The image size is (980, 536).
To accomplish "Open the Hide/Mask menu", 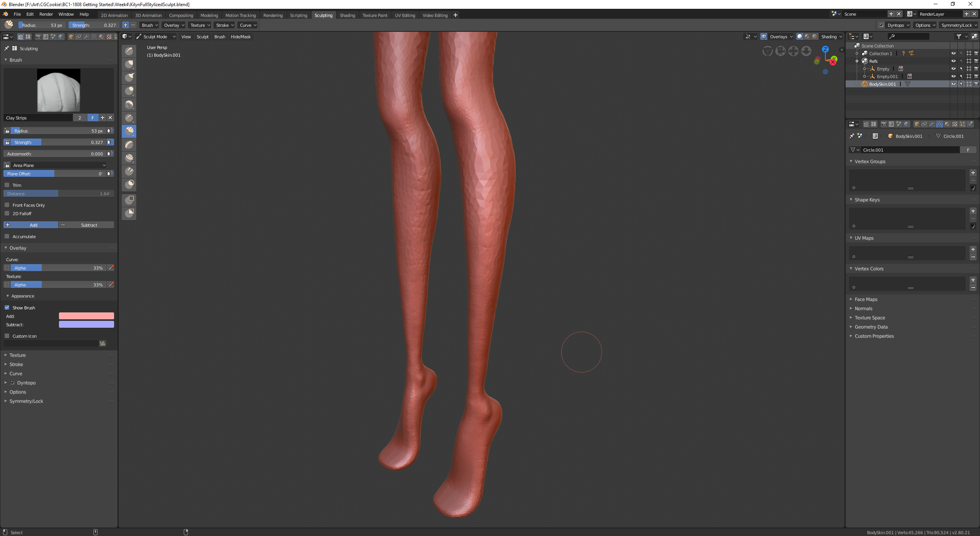I will pyautogui.click(x=240, y=37).
